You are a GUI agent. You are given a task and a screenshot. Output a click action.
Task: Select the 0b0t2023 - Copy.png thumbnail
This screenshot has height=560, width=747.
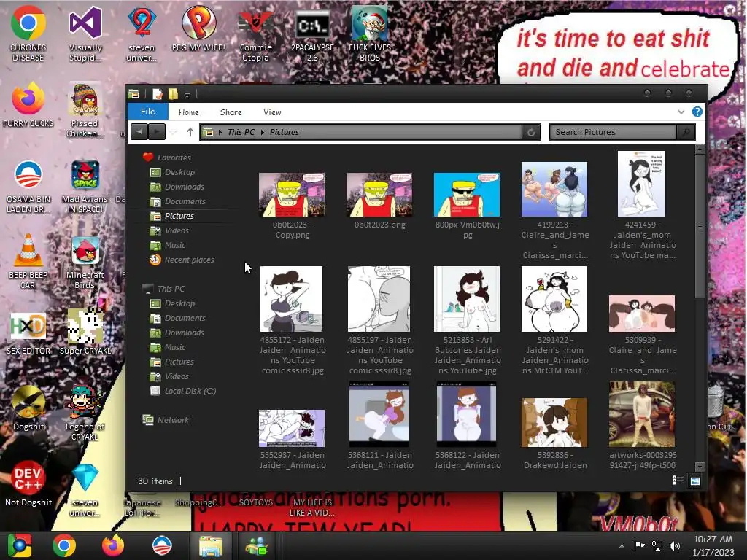click(x=292, y=194)
